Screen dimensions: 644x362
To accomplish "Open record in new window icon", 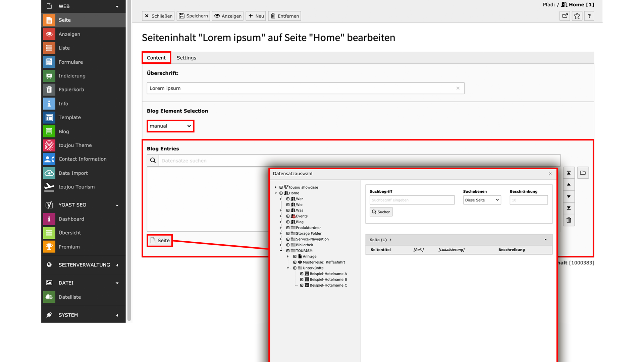I will 565,16.
